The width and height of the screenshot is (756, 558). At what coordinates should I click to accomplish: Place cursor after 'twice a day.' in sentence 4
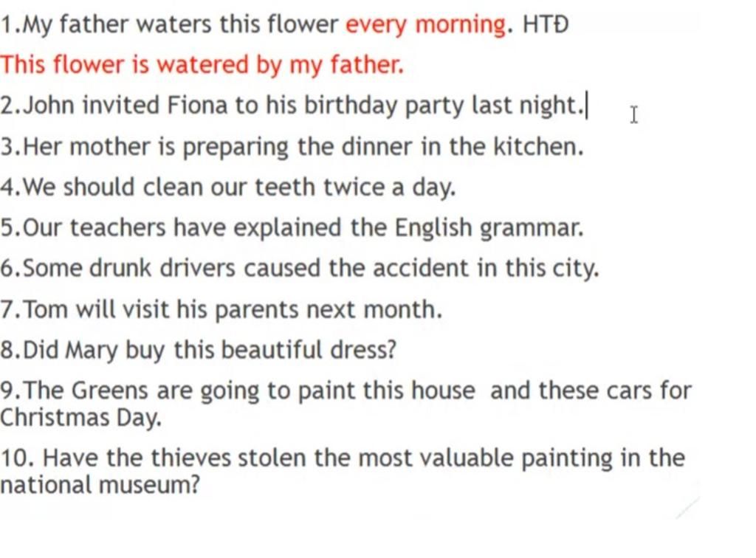pyautogui.click(x=457, y=187)
